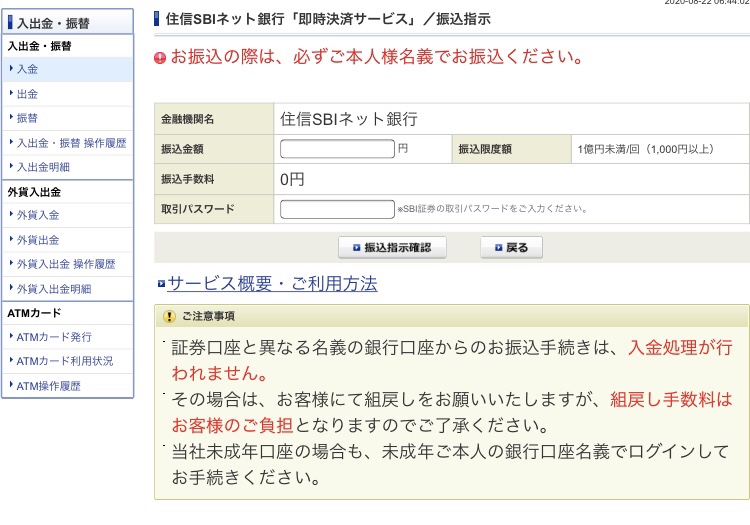
Task: Open 入出金・振替 操作履歴 link
Action: point(71,143)
